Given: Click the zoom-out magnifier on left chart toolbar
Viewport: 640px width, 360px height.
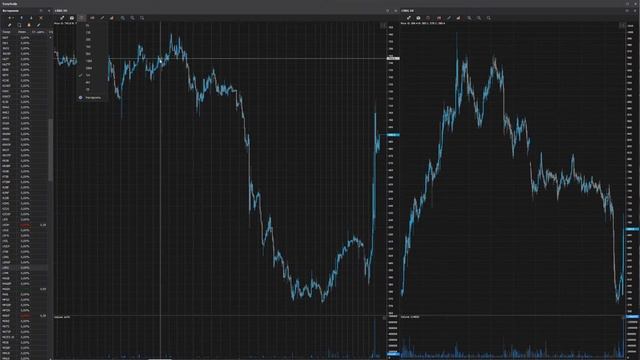Looking at the screenshot, I should point(132,18).
